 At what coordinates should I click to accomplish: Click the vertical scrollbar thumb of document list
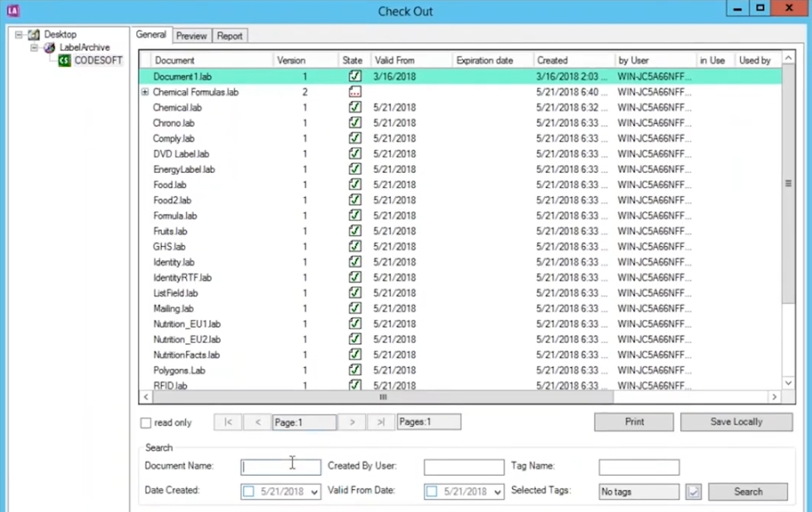coord(788,184)
